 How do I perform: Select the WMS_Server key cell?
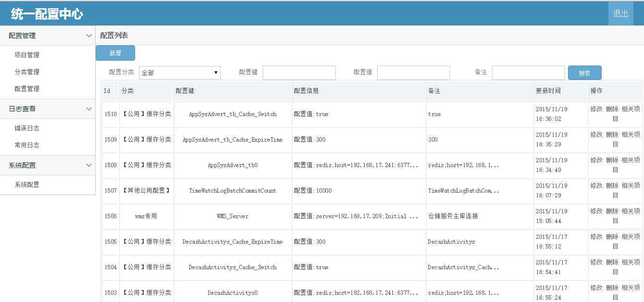(x=233, y=216)
